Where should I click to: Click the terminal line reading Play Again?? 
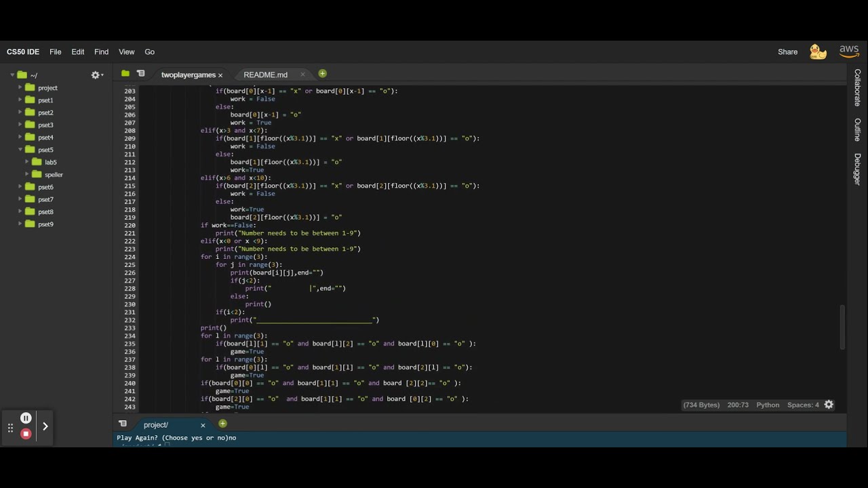(x=176, y=438)
